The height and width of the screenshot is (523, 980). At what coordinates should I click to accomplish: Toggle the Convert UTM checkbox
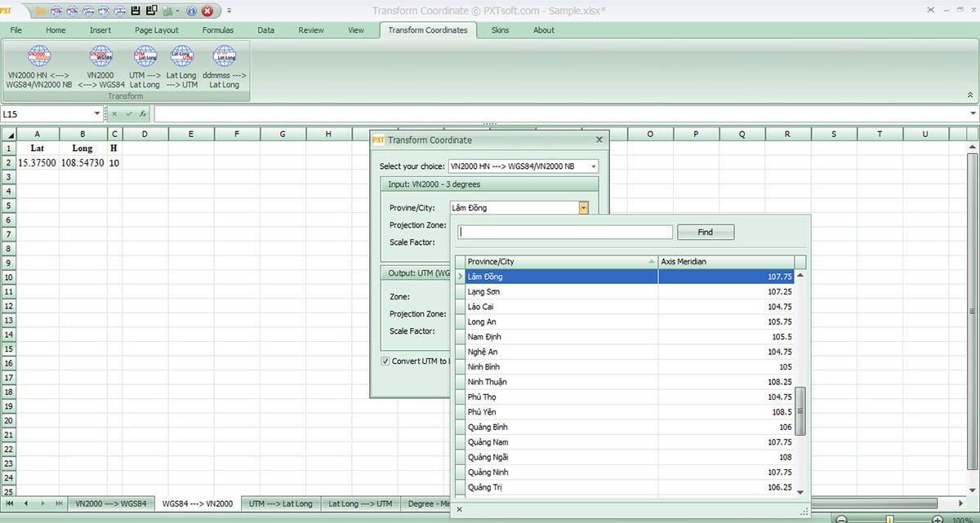pos(385,361)
